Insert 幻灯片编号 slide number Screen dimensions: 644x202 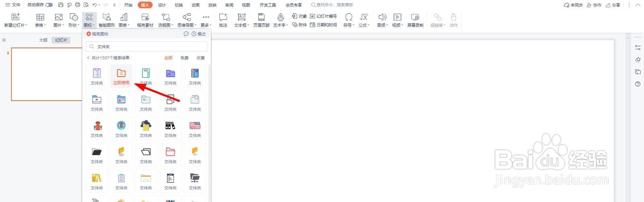click(324, 16)
